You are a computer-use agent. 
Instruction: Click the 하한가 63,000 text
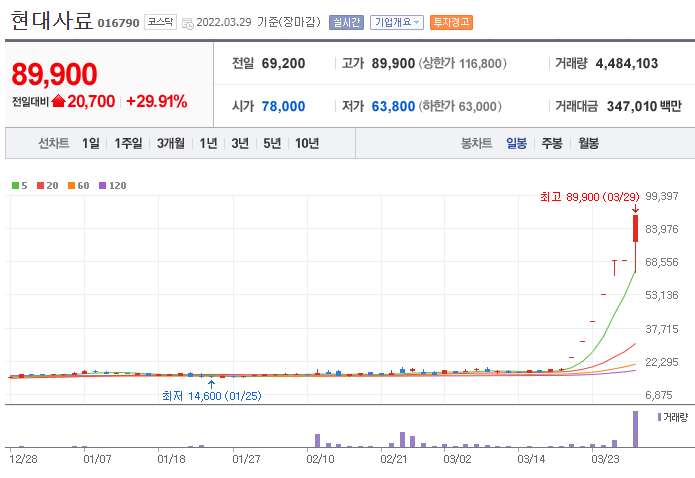point(460,106)
